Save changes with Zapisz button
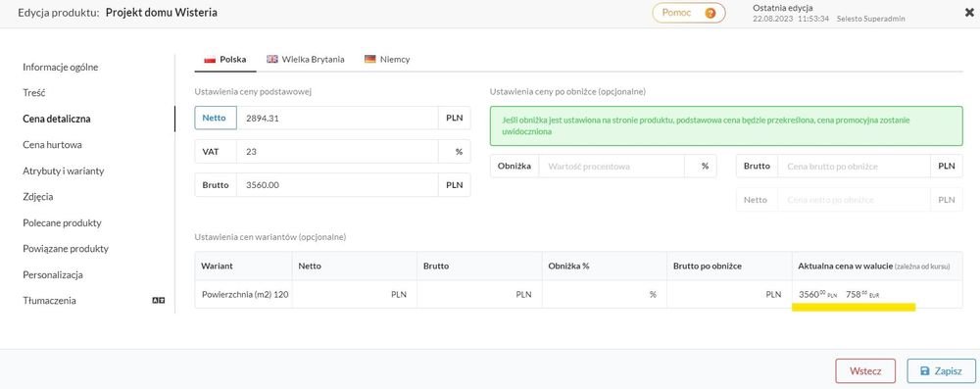 (x=941, y=370)
